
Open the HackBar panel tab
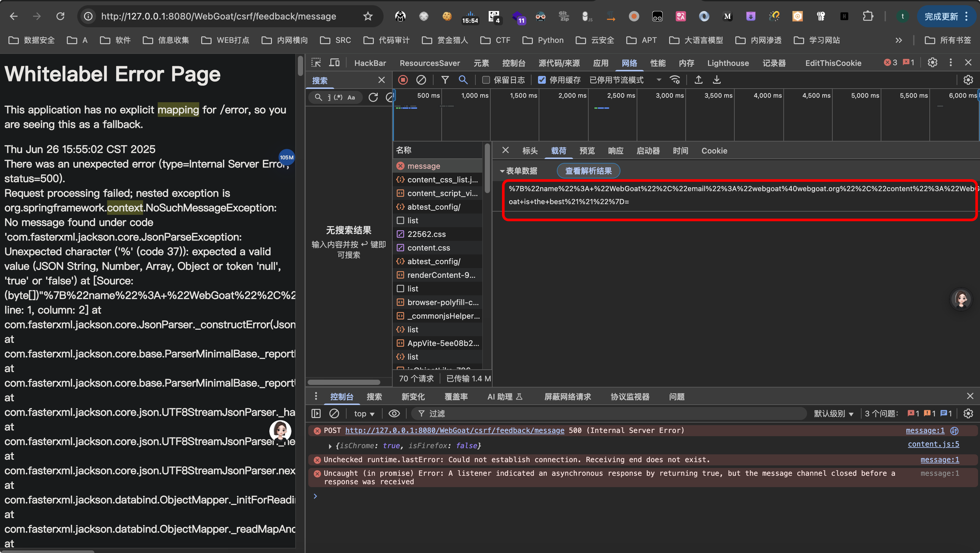pyautogui.click(x=370, y=63)
